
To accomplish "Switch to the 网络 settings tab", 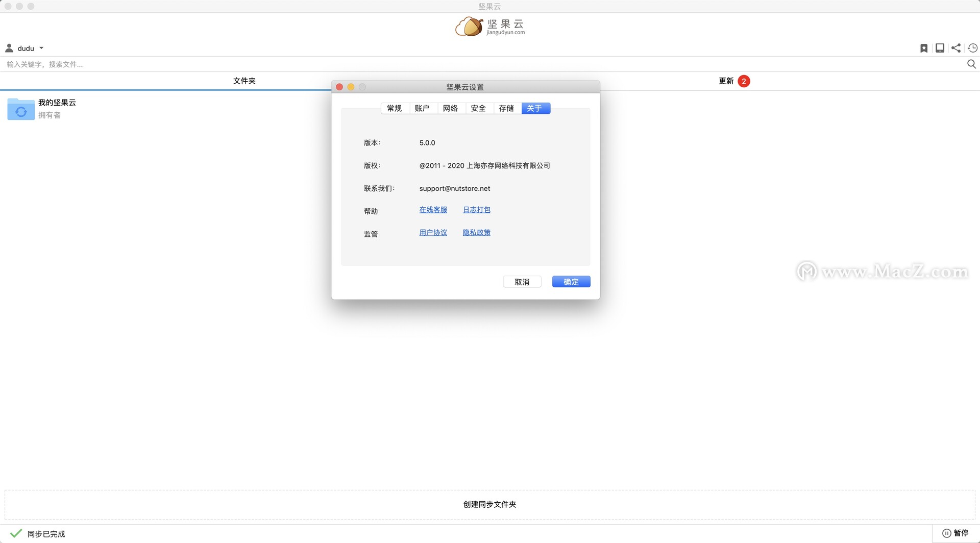I will [x=451, y=108].
